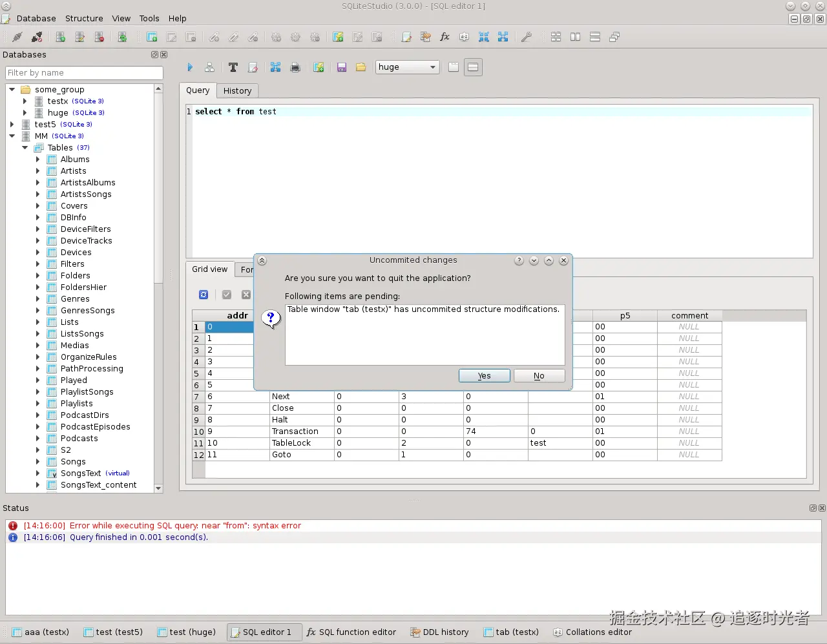Click the wrench configuration icon

point(527,37)
